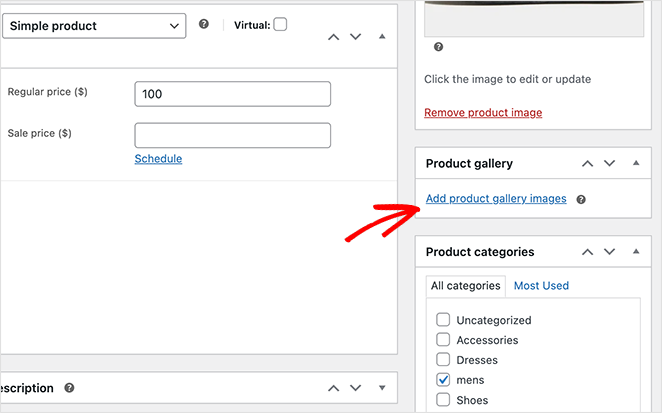Viewport: 662px width, 413px height.
Task: Switch to Most Used categories tab
Action: pyautogui.click(x=541, y=286)
